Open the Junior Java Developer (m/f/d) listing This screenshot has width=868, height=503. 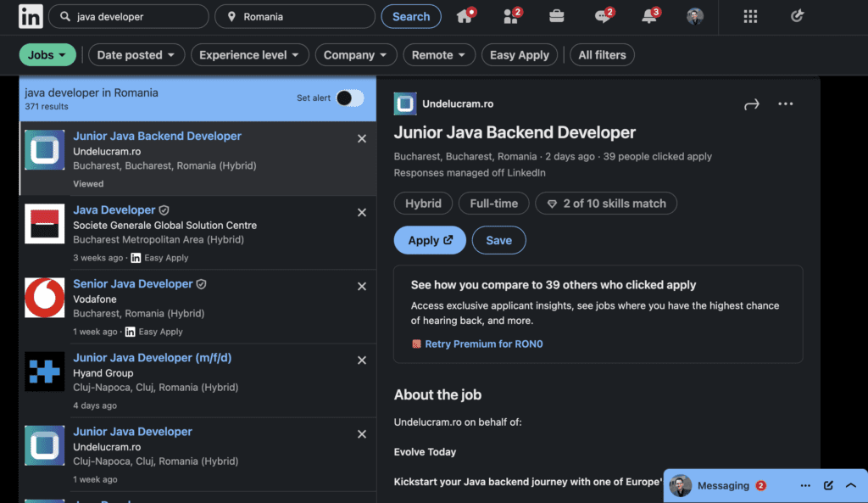153,358
